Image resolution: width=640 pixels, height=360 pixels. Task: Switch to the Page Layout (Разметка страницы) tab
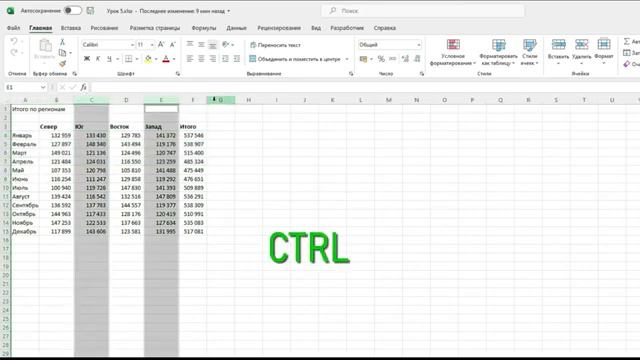155,28
